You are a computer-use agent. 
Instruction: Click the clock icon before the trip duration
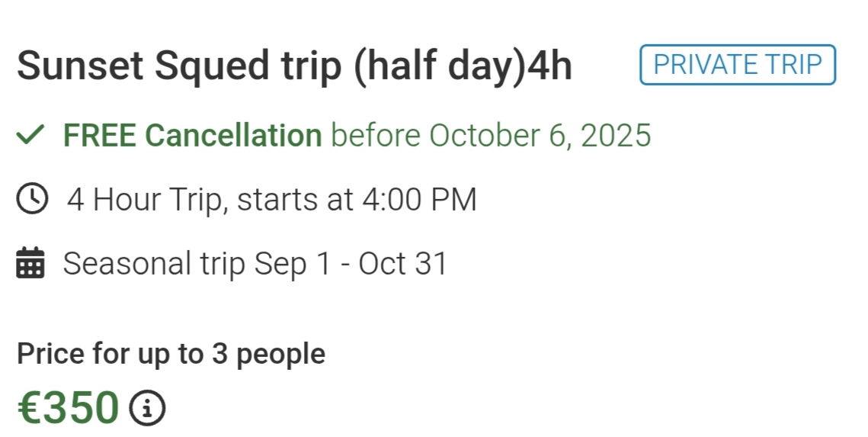pos(32,200)
